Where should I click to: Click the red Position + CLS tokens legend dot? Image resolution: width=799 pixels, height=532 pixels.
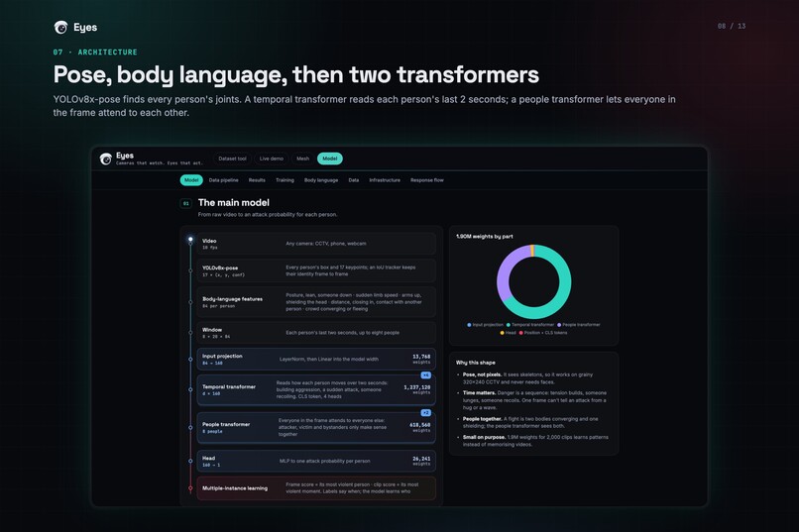(520, 333)
